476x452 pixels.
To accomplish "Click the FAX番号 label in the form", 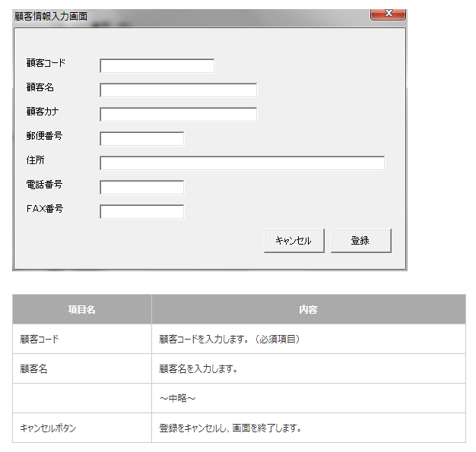I will coord(44,209).
